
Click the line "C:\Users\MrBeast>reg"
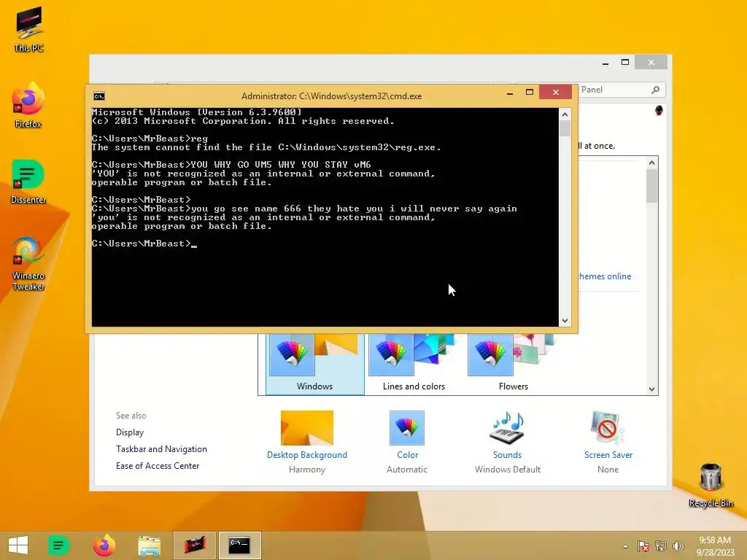tap(150, 139)
